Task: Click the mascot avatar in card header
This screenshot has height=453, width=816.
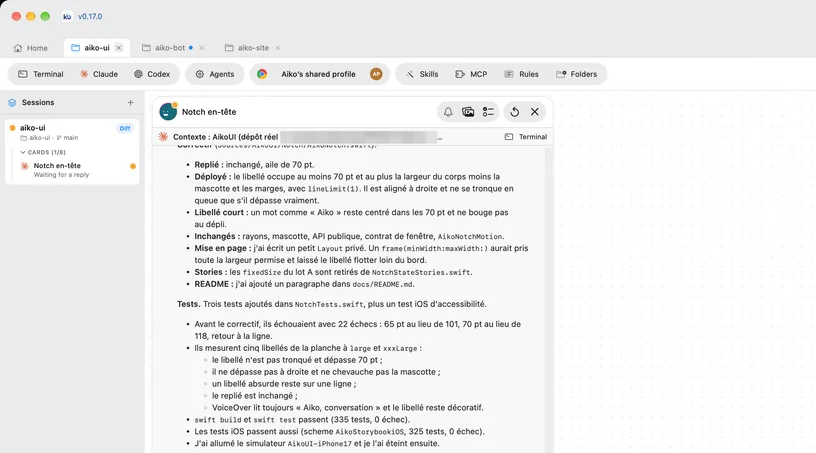Action: tap(168, 111)
